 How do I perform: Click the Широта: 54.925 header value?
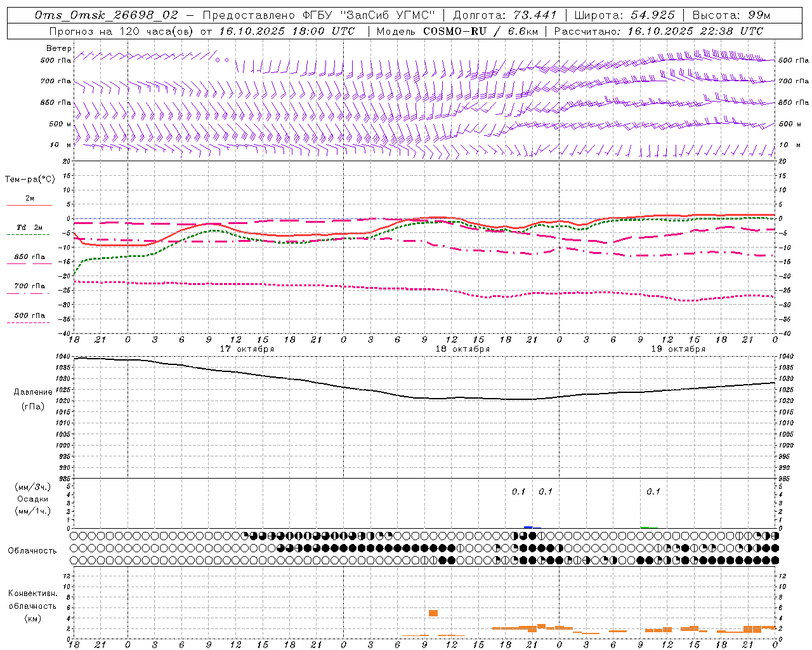tap(624, 15)
